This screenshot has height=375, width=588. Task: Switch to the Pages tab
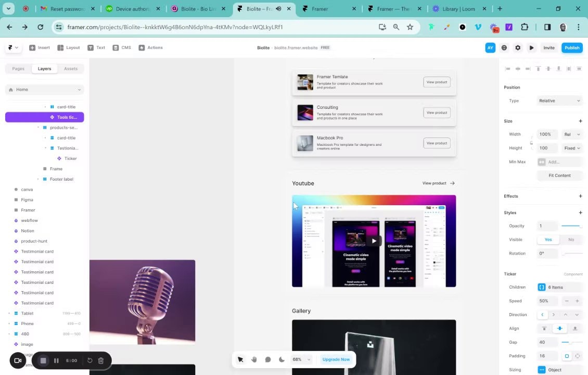[x=18, y=68]
